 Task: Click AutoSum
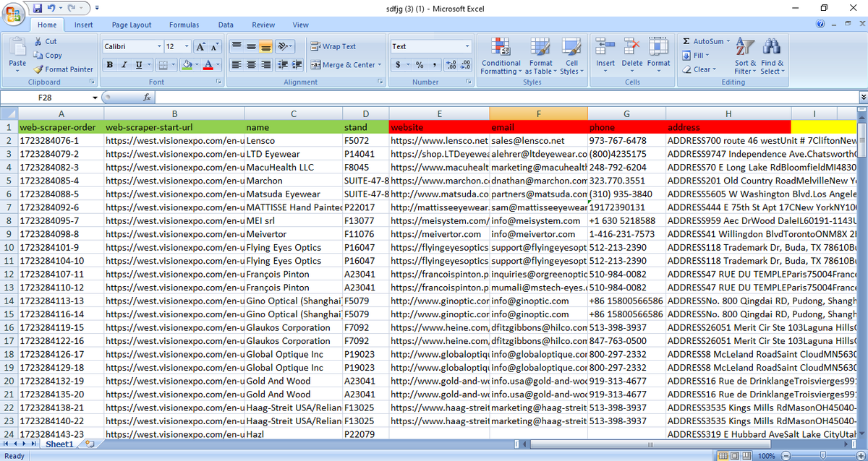[705, 41]
